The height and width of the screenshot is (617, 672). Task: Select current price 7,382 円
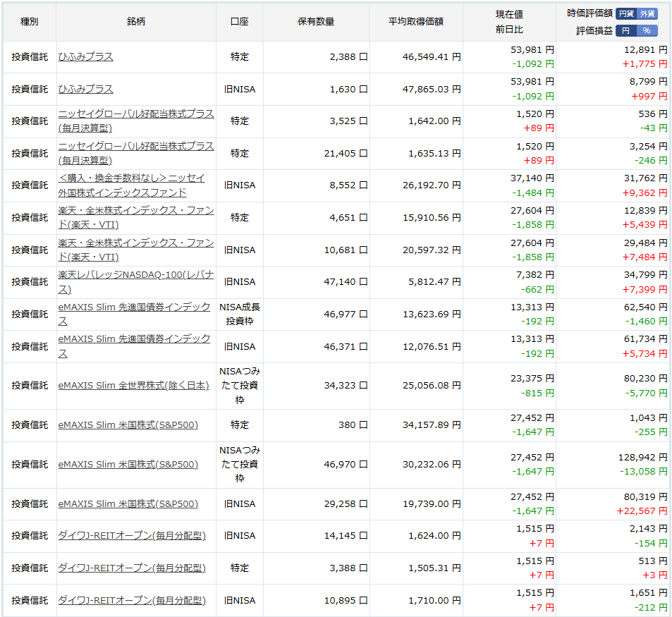tap(535, 275)
